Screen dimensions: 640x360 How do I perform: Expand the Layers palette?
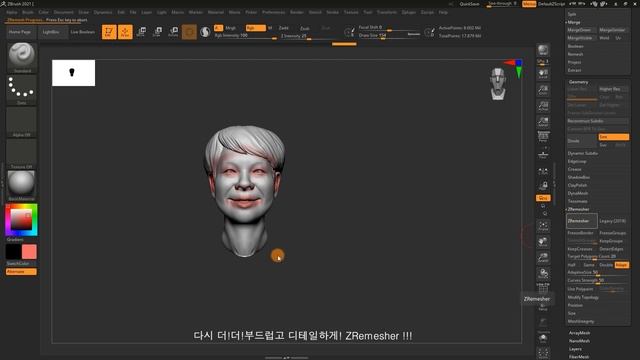[x=575, y=349]
